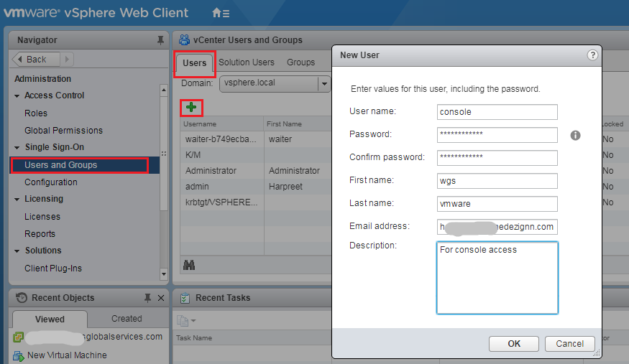Click the home icon in the top header
Viewport: 629px width, 364px height.
217,13
